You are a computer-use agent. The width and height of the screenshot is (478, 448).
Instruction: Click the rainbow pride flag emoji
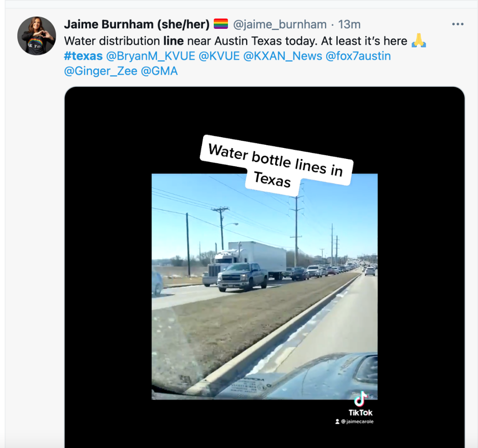point(221,24)
